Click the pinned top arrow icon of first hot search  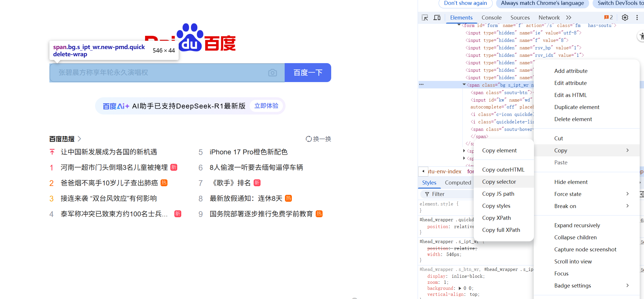(52, 152)
